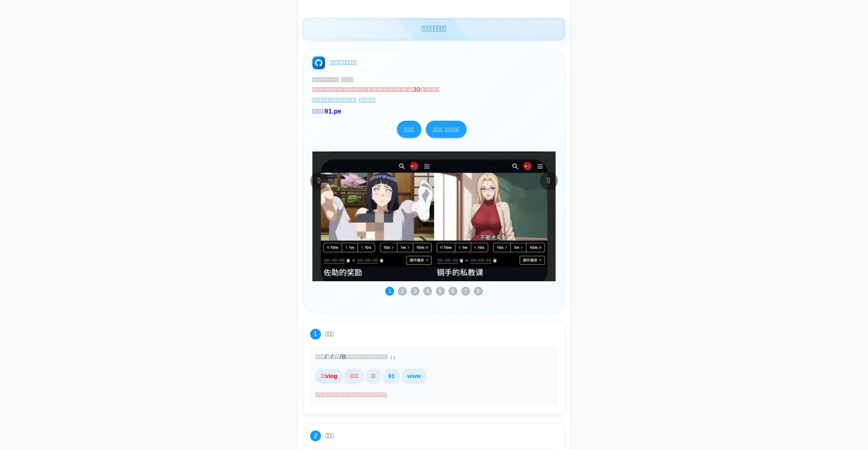Viewport: 868px width, 449px height.
Task: Click the blue "www" tag
Action: coord(414,376)
